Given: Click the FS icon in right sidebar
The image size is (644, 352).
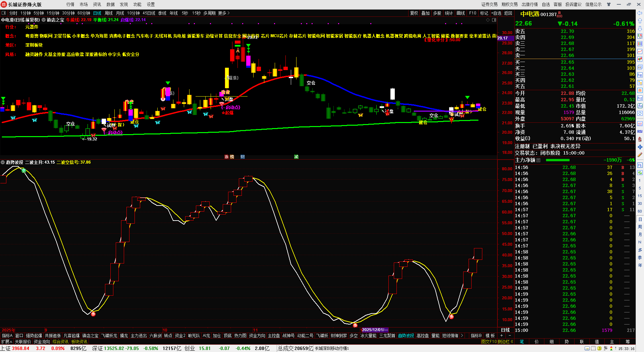Looking at the screenshot, I should tap(640, 165).
